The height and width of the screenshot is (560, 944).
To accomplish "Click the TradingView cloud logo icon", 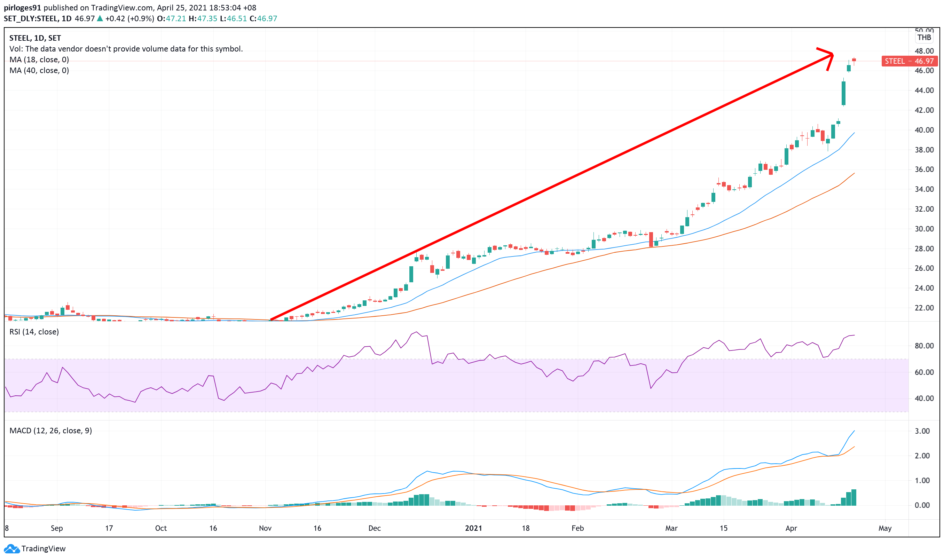I will (x=11, y=549).
